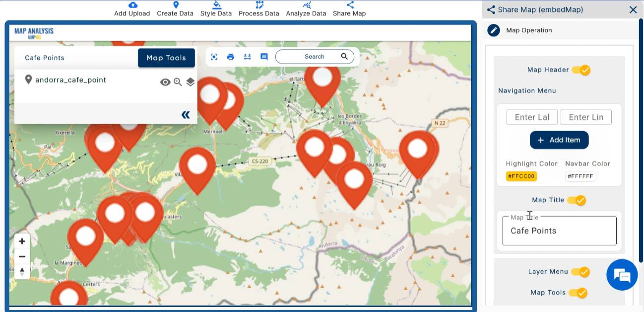Click the Enter Link input field
The image size is (644, 312).
coord(586,117)
